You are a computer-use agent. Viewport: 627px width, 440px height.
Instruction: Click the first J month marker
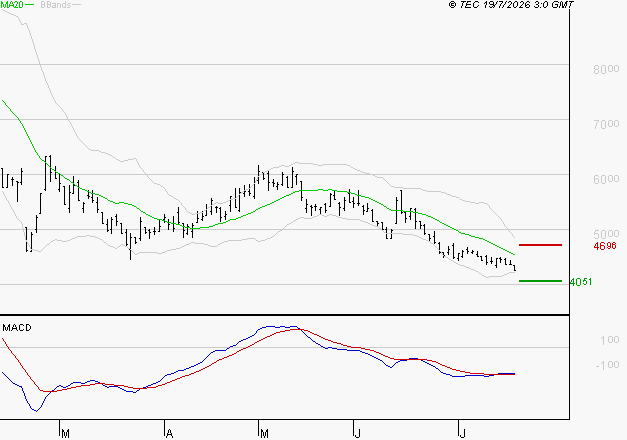pyautogui.click(x=358, y=434)
